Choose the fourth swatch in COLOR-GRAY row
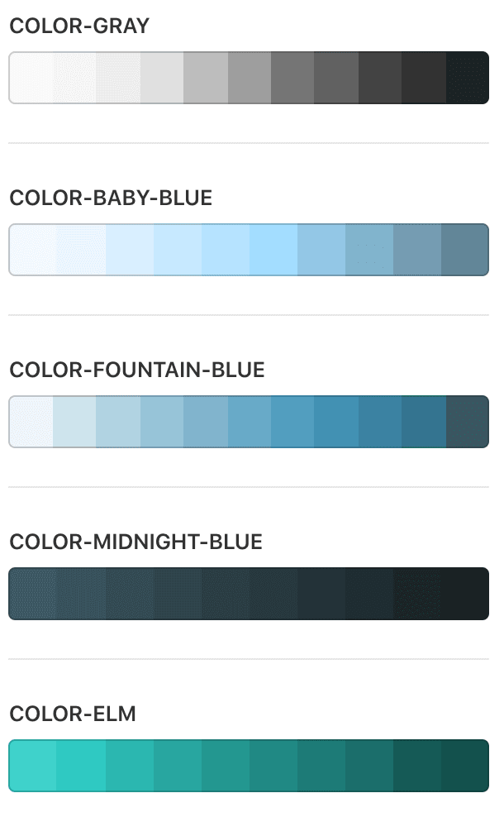 point(161,78)
